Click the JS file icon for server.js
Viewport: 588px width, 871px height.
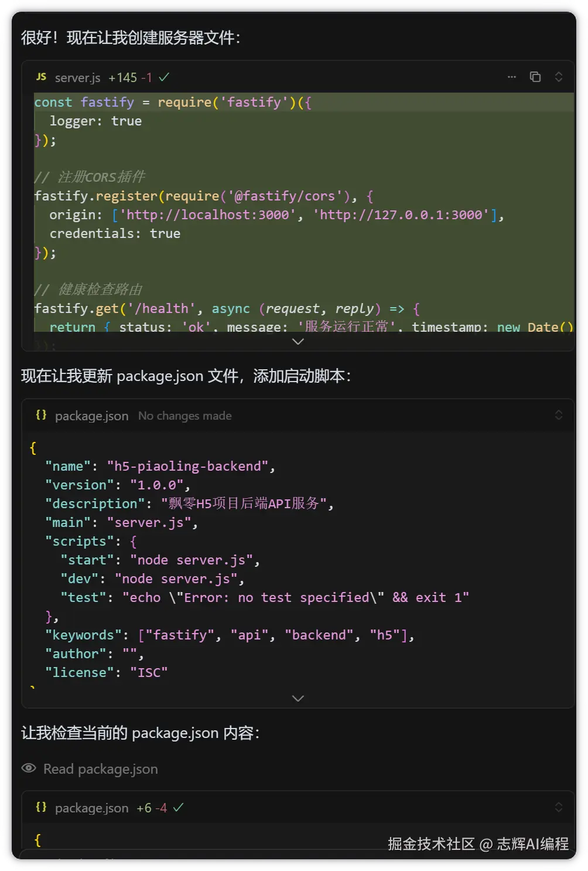[x=41, y=77]
